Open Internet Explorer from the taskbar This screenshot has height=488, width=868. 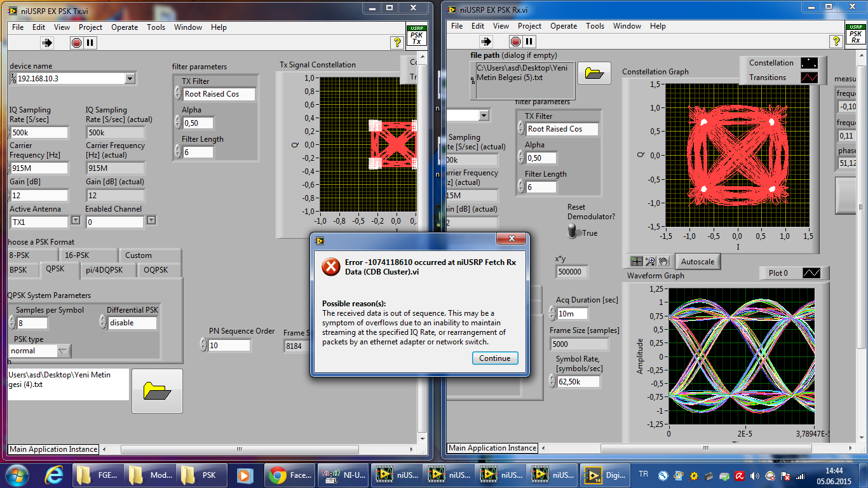coord(54,475)
